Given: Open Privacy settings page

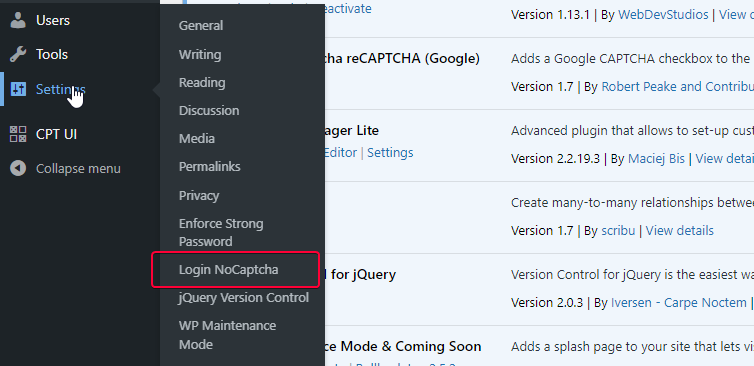Looking at the screenshot, I should tap(199, 196).
